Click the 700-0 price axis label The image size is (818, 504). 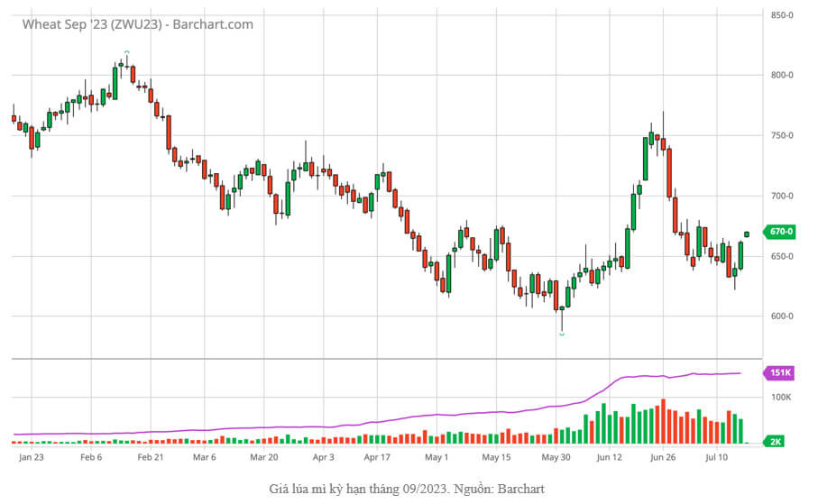click(782, 197)
